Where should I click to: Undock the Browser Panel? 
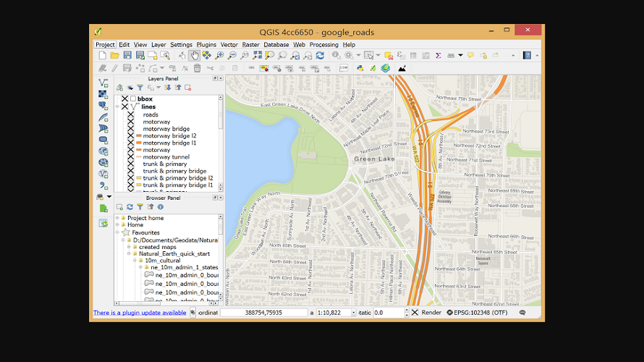click(x=215, y=198)
